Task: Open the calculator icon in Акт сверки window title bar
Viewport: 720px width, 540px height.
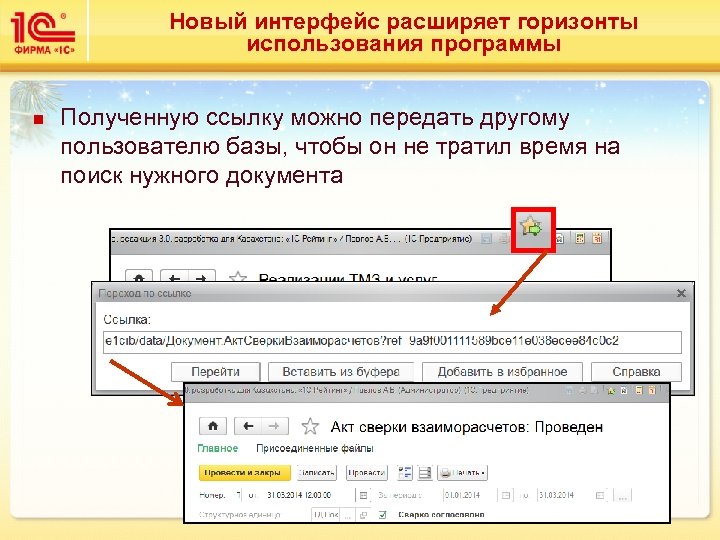Action: [x=639, y=391]
